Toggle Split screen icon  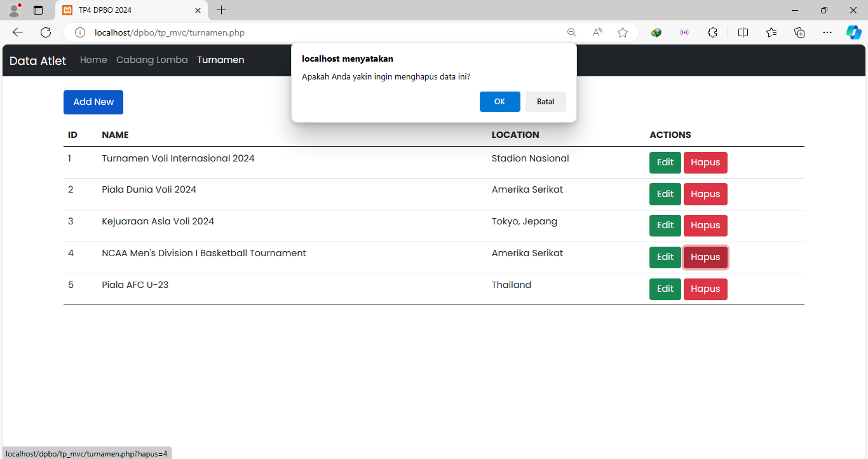pos(743,32)
